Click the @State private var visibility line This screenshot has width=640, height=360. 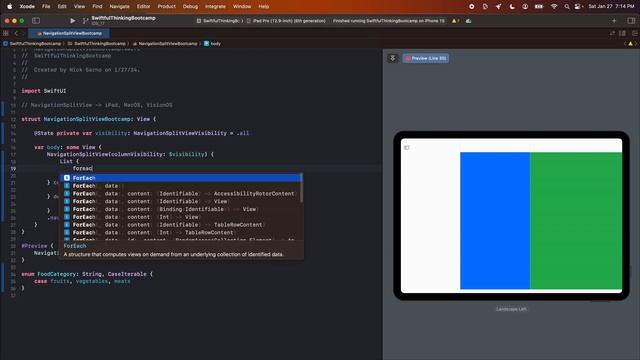pos(141,133)
